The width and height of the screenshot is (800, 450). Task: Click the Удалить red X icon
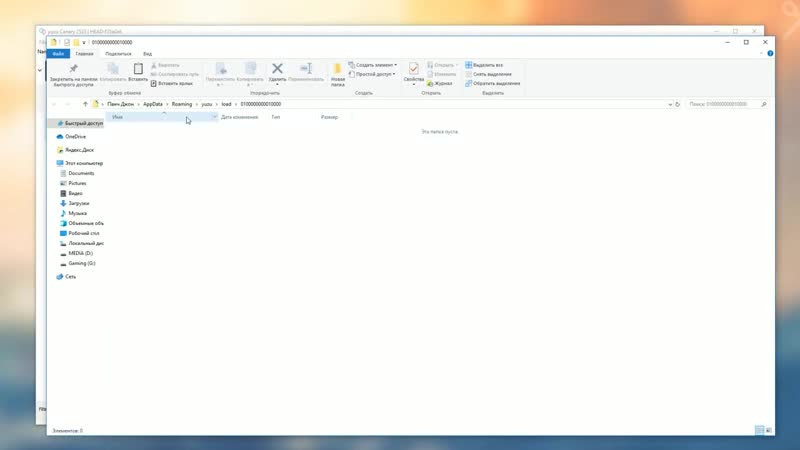[x=278, y=68]
